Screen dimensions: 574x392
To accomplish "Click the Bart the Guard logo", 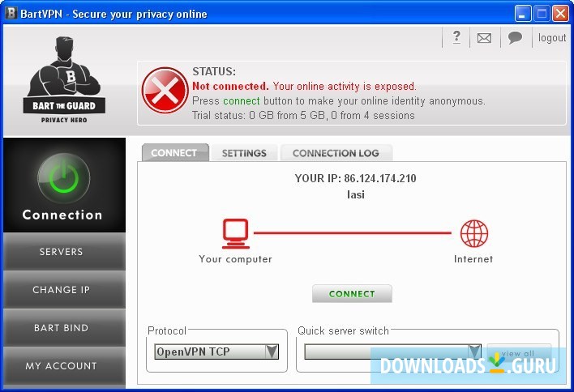I will (64, 79).
